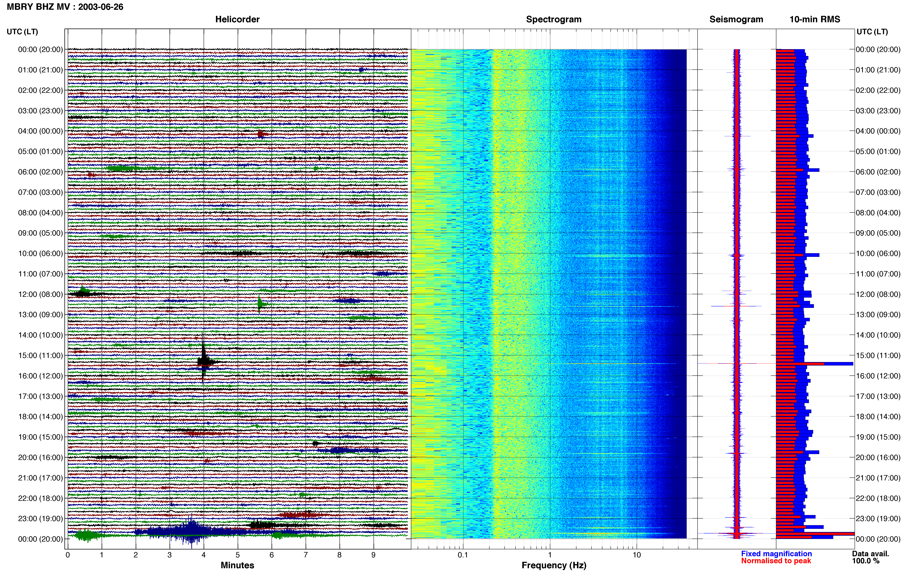Click the '18:00 (14:00)' label next to the RMS panel

878,416
